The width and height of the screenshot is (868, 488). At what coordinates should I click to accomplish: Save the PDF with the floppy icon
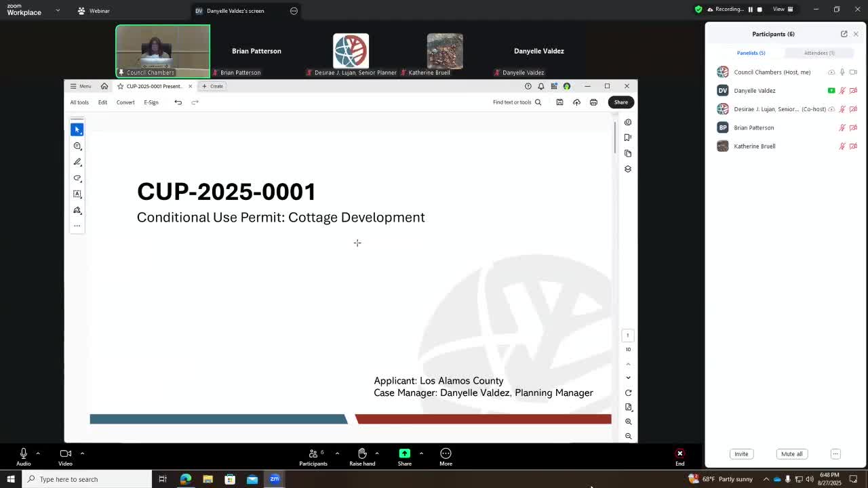pos(559,102)
